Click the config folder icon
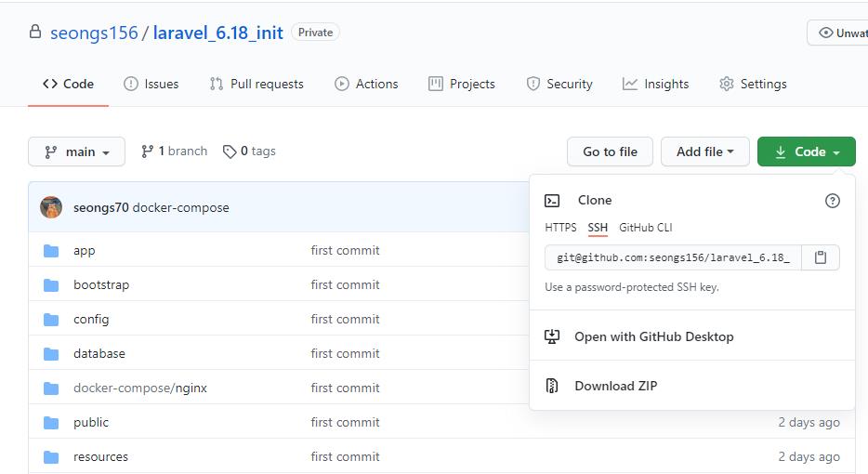 pyautogui.click(x=51, y=320)
